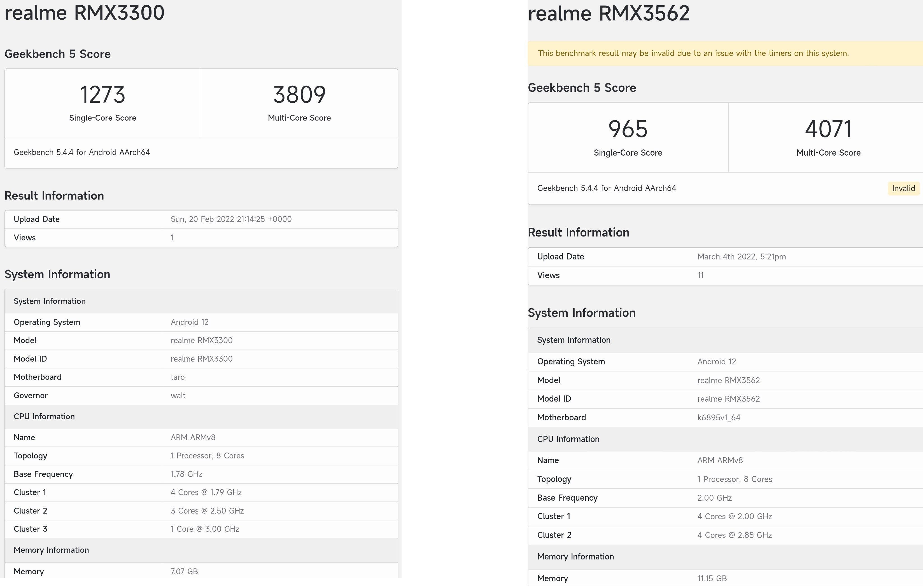Click the RMX3562 Result Information heading
923x588 pixels.
coord(578,233)
